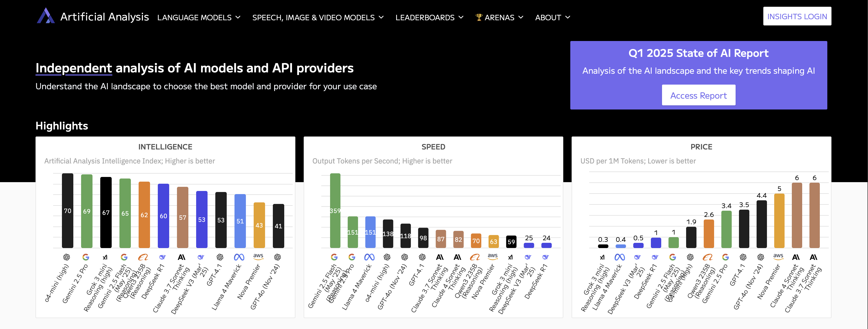868x329 pixels.
Task: Click the Highlights section heading
Action: click(62, 126)
